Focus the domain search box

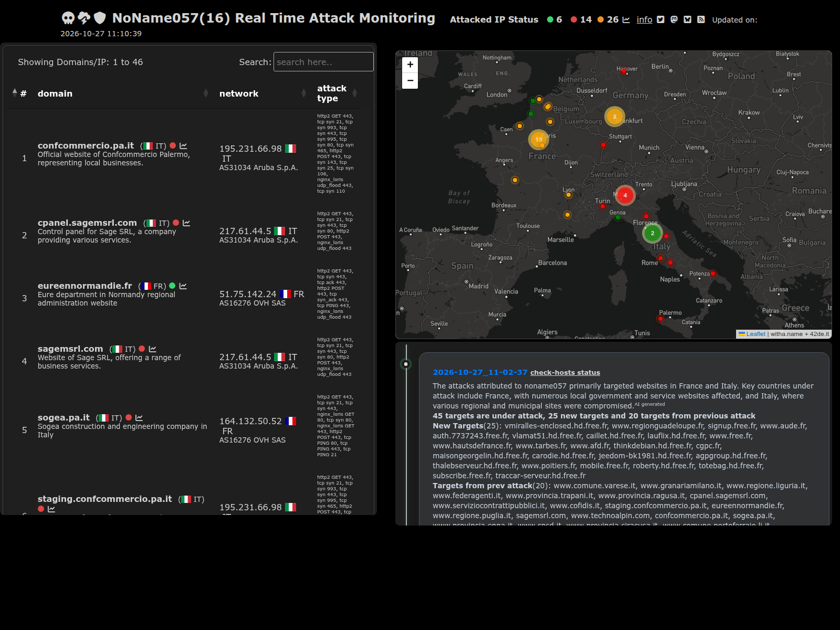pyautogui.click(x=323, y=62)
